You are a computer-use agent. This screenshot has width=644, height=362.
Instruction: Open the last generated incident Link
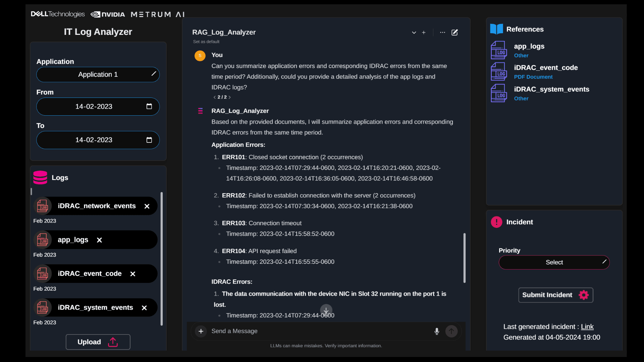click(587, 326)
